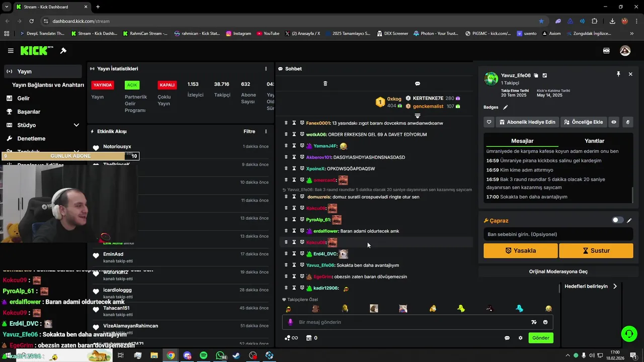Viewport: 644px width, 362px height.
Task: Click the Kick logo
Action: click(x=36, y=50)
